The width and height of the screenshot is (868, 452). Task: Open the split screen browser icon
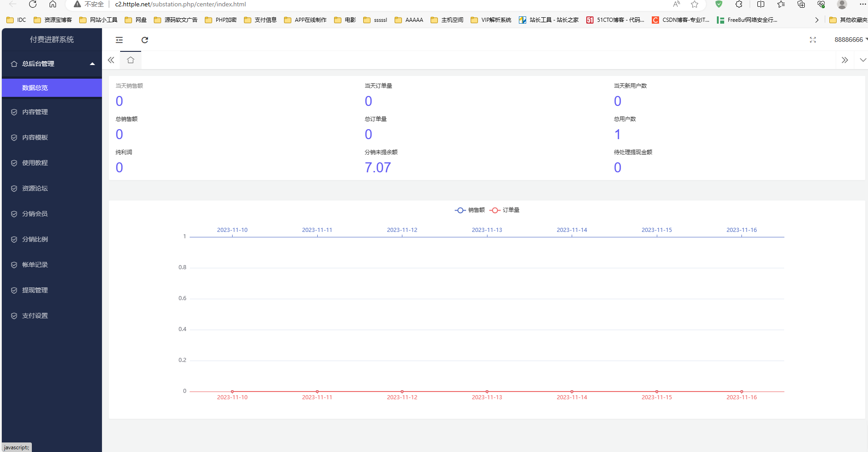coord(761,4)
